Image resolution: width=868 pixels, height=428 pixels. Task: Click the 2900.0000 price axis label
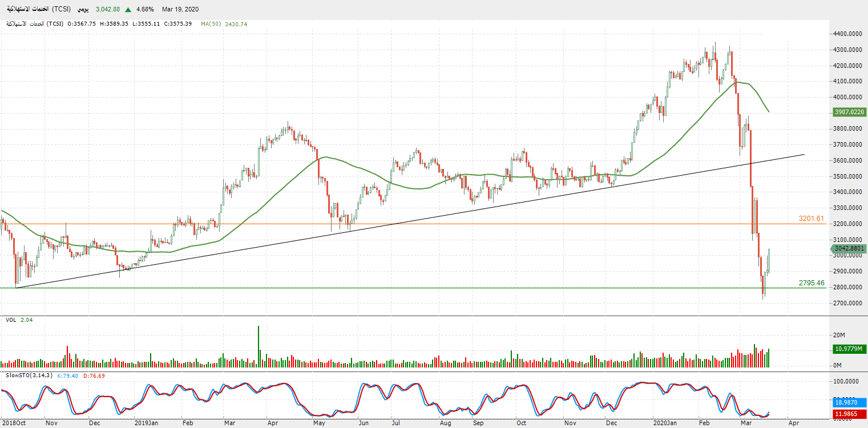[847, 272]
